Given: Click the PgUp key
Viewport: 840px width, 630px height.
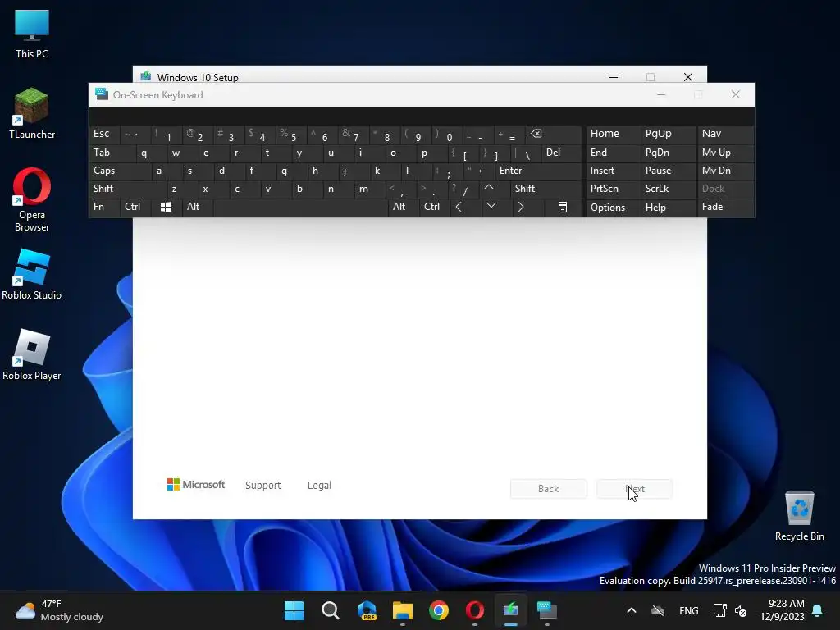Looking at the screenshot, I should 668,134.
